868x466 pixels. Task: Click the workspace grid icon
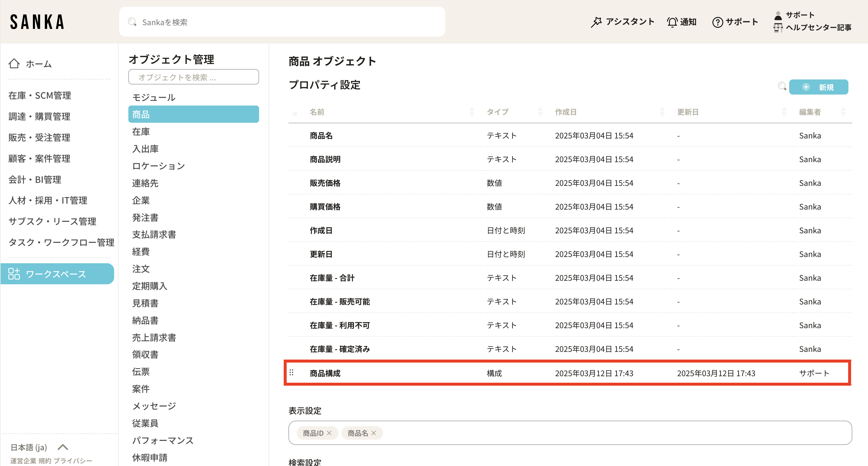pos(14,274)
